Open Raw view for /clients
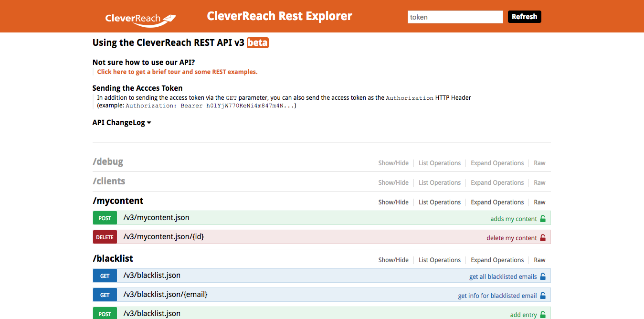The height and width of the screenshot is (319, 644). click(539, 182)
